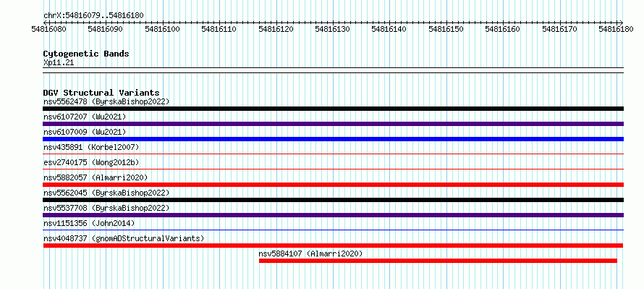Click ruler tick label 54816120

pyautogui.click(x=276, y=29)
